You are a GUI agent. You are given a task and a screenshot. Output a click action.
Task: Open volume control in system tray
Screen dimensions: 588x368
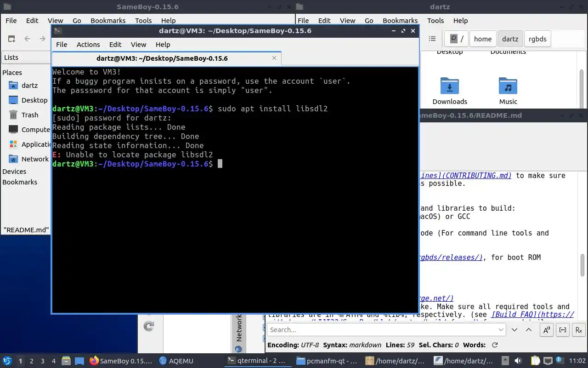pyautogui.click(x=518, y=361)
